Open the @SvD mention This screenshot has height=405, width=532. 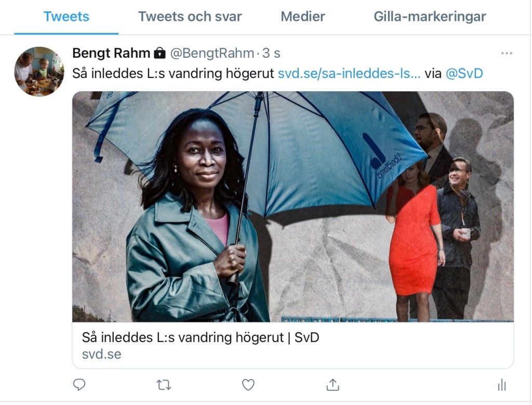[x=464, y=73]
